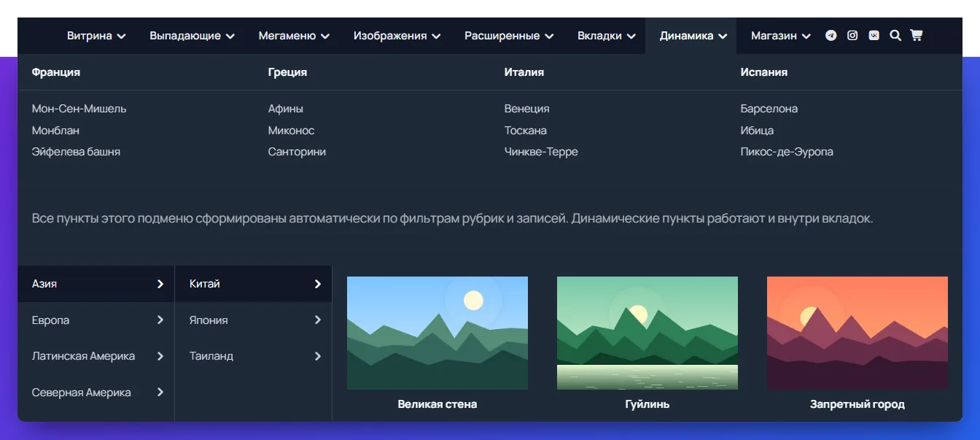Expand the Витрина menu chevron
This screenshot has width=980, height=440.
coord(122,36)
